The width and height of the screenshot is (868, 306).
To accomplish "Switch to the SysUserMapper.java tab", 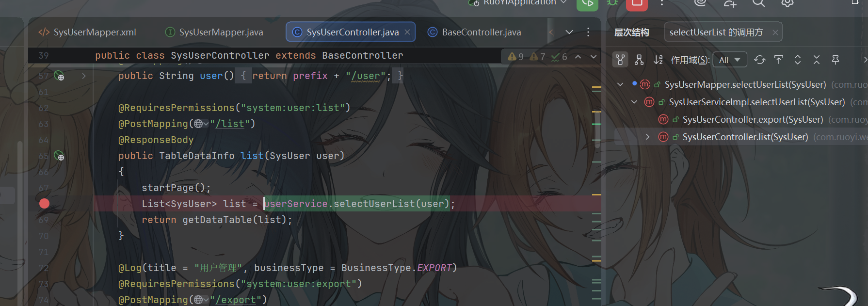I will (214, 32).
